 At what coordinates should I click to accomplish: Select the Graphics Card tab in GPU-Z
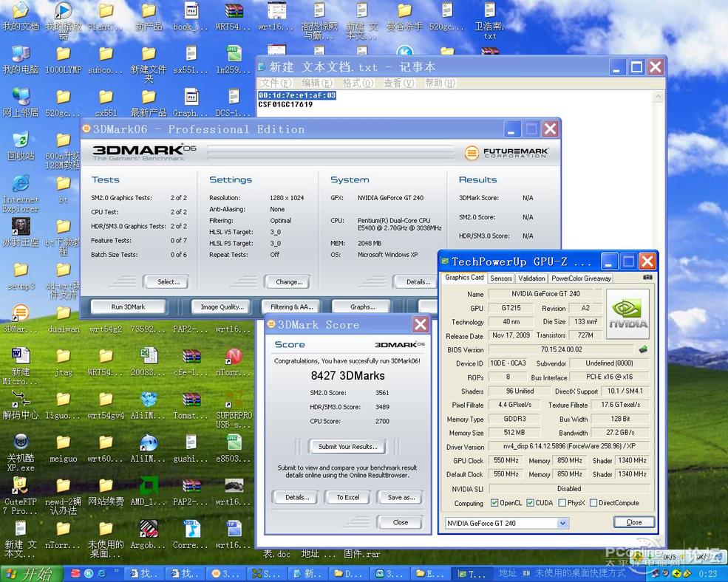tap(464, 277)
